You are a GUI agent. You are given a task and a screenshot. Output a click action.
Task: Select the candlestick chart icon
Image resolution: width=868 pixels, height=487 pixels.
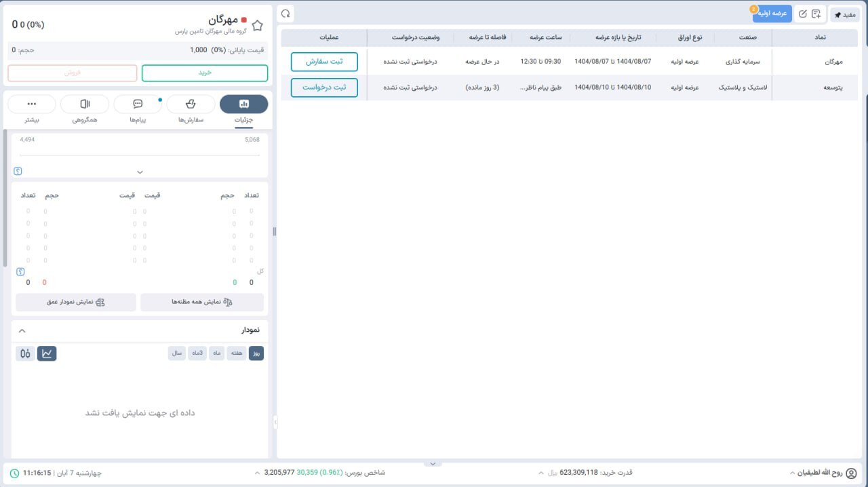(x=24, y=353)
